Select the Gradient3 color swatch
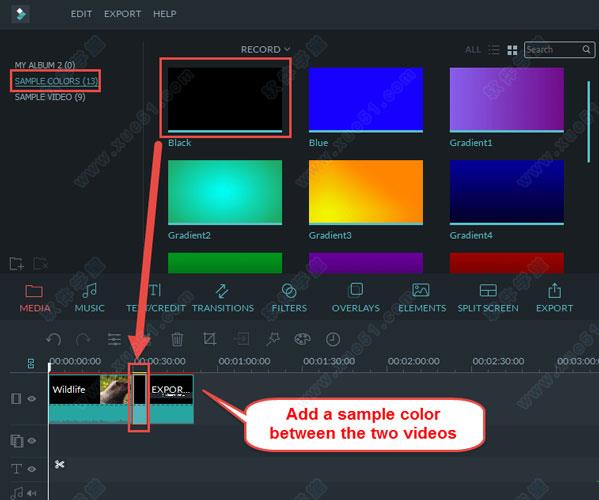Viewport: 599px width, 500px height. [366, 192]
